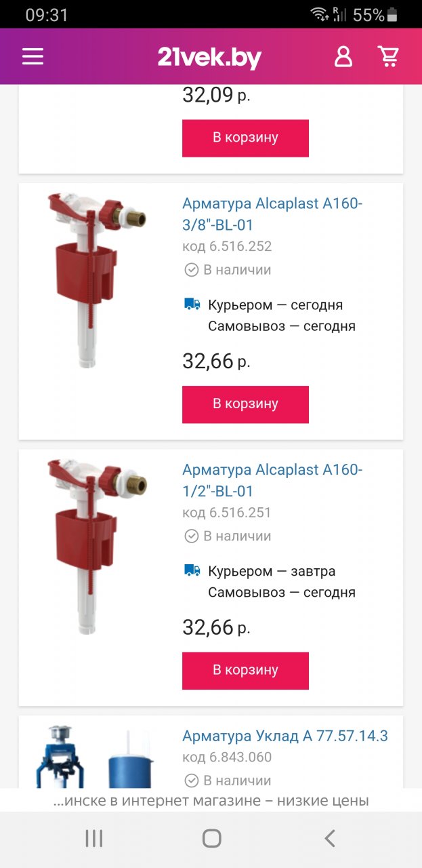The image size is (422, 868).
Task: Add the 32,09 р. product to cart
Action: [245, 138]
